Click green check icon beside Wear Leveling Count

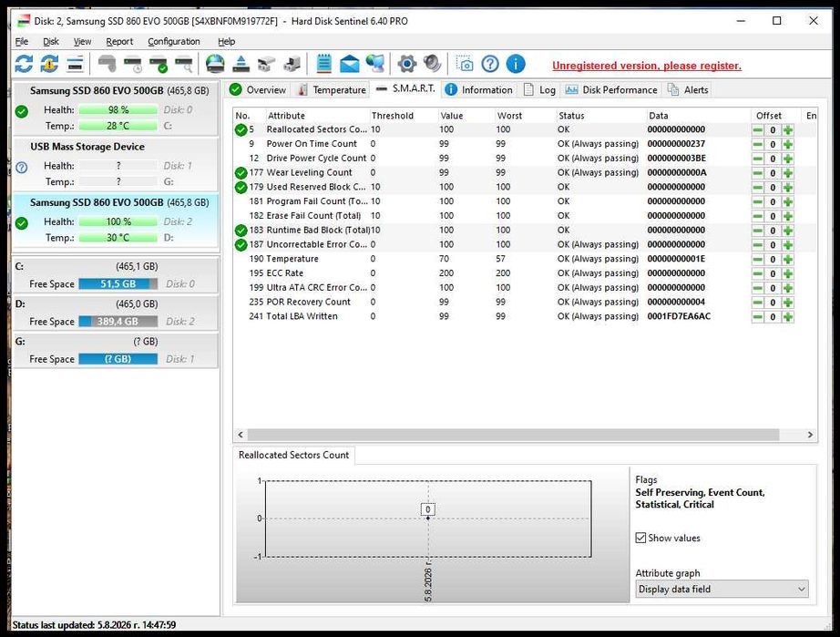[x=241, y=172]
